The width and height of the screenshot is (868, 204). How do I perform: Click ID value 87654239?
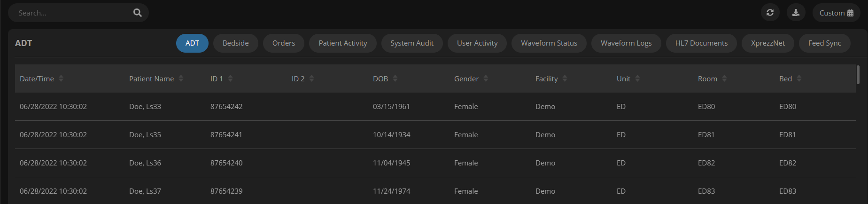226,191
